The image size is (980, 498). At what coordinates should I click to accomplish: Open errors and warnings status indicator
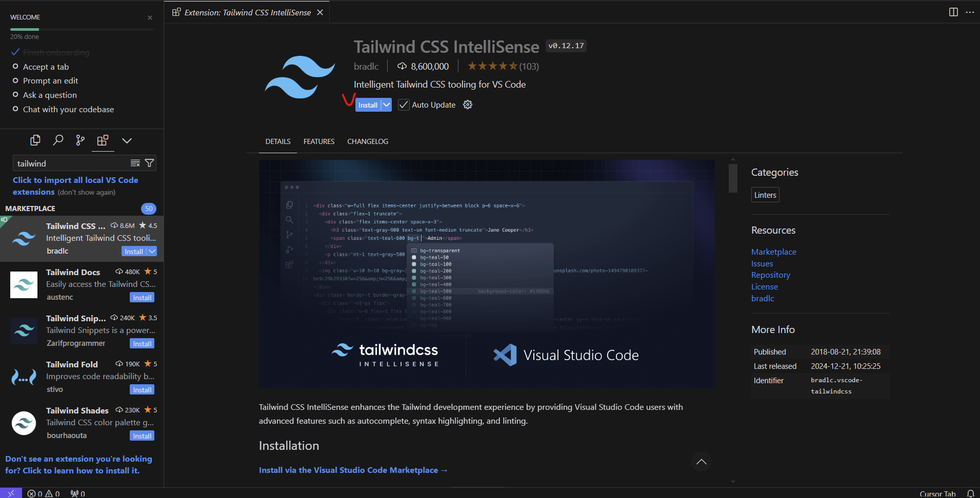click(x=44, y=493)
